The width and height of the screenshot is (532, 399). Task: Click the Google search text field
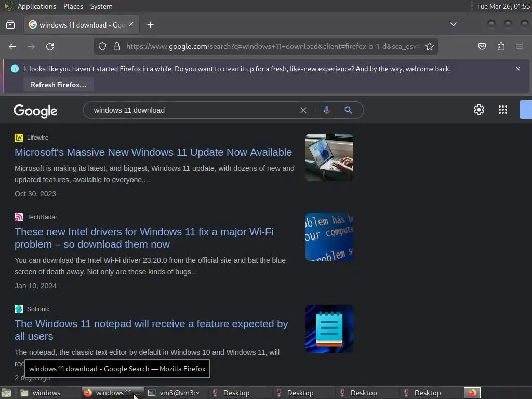pyautogui.click(x=193, y=110)
